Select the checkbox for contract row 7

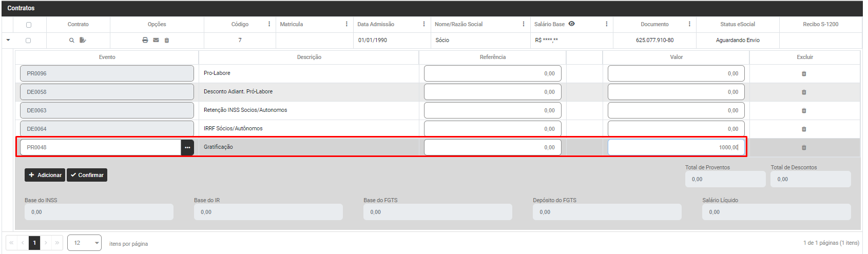28,41
